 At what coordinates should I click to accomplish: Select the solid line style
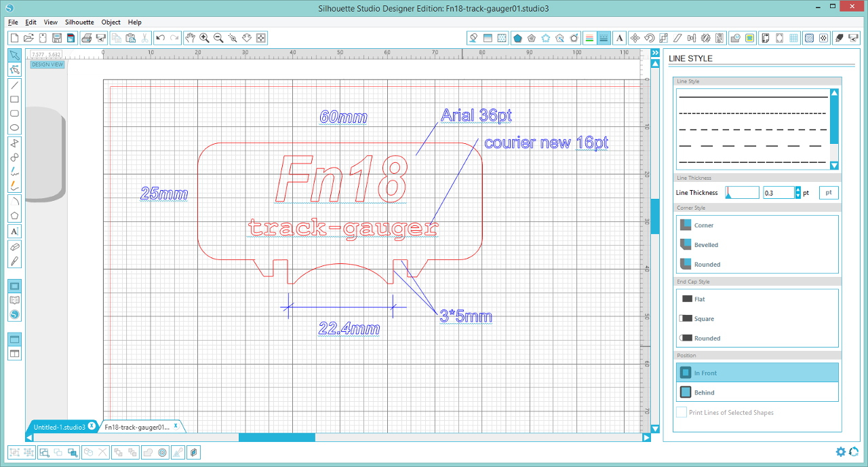click(x=753, y=97)
